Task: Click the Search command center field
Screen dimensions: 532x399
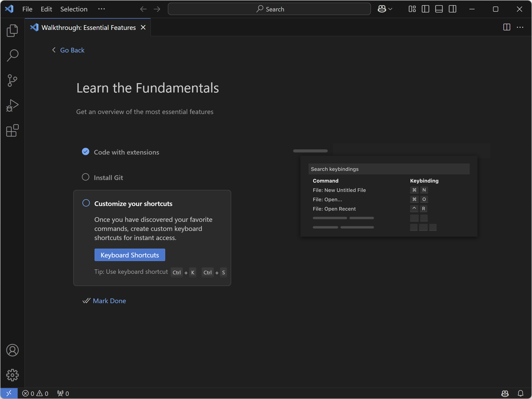Action: (x=269, y=9)
